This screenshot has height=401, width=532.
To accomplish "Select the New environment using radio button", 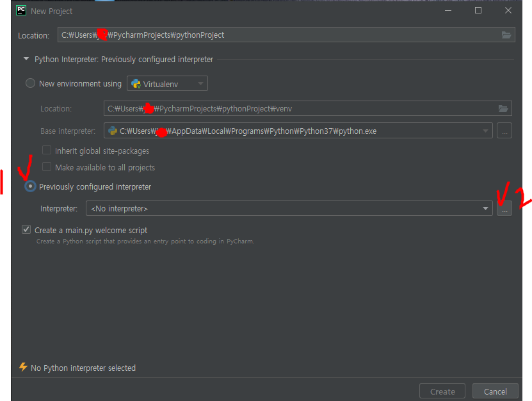I will 30,83.
